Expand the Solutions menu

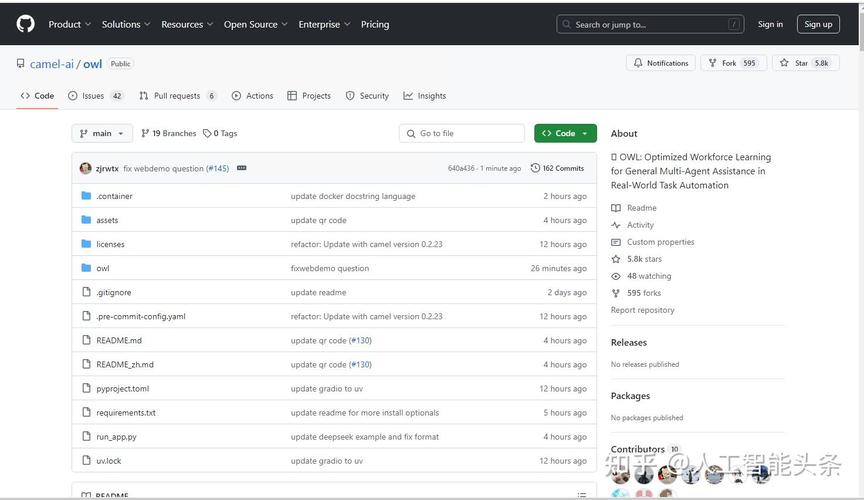(x=126, y=24)
